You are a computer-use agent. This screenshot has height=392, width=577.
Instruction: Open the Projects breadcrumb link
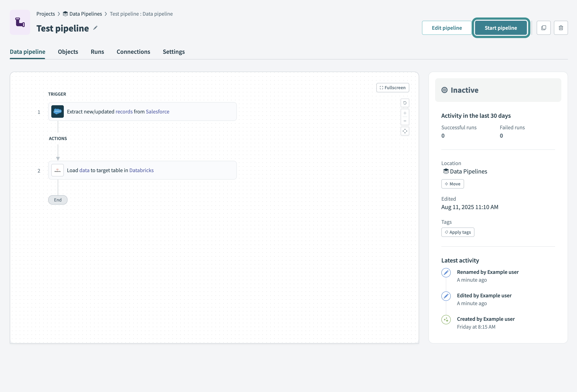click(45, 14)
